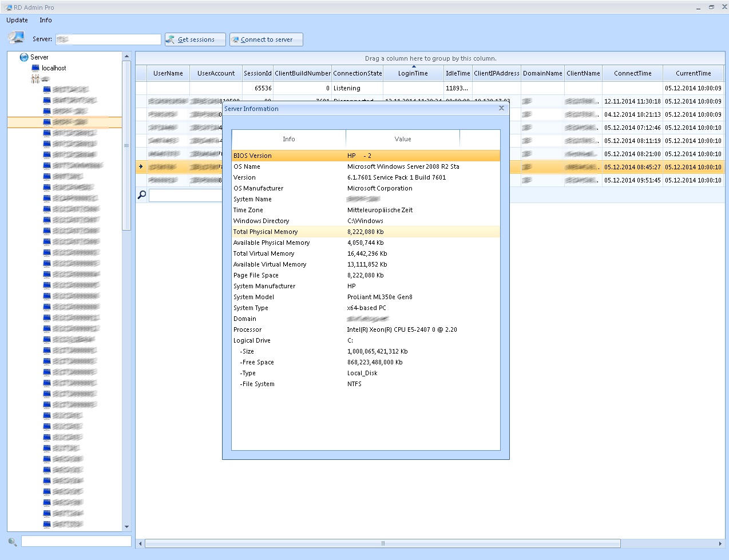Open the Update menu

point(17,20)
